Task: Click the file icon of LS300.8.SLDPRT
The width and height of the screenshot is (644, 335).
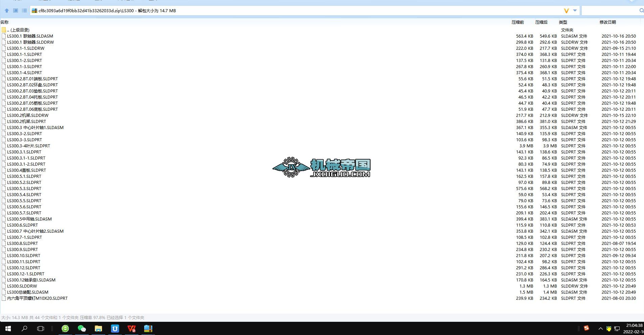Action: pyautogui.click(x=4, y=243)
